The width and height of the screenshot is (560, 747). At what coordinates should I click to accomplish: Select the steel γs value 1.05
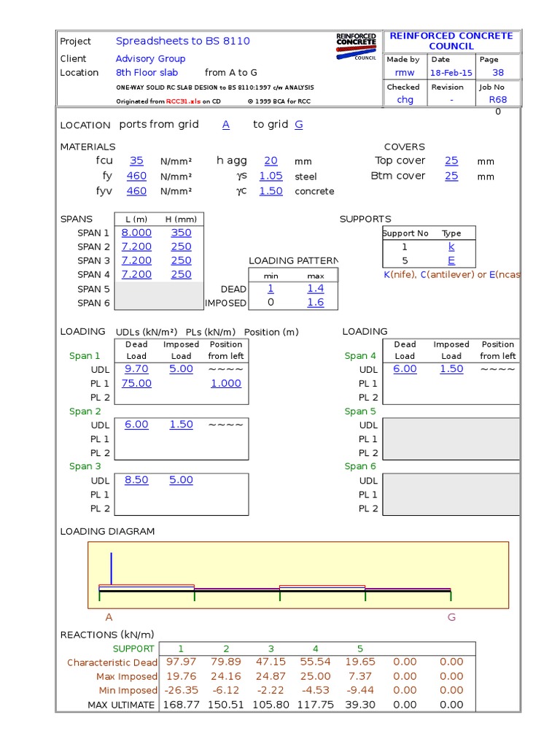coord(271,176)
